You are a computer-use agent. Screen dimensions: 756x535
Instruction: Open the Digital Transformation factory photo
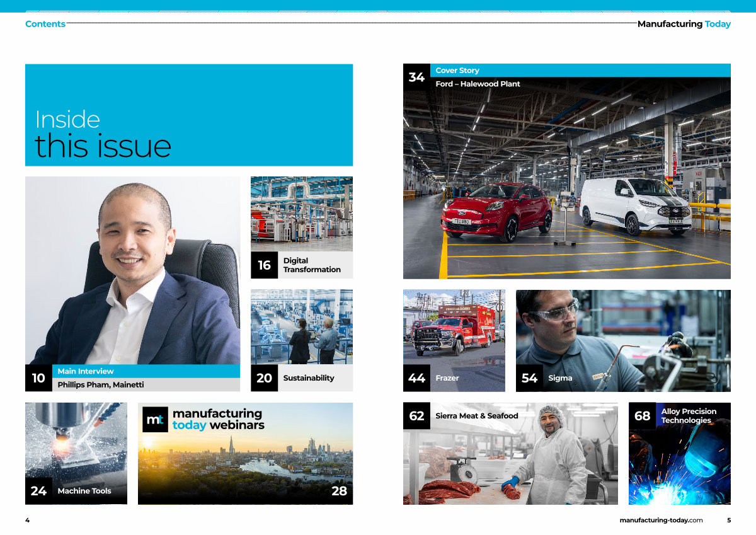pyautogui.click(x=302, y=214)
